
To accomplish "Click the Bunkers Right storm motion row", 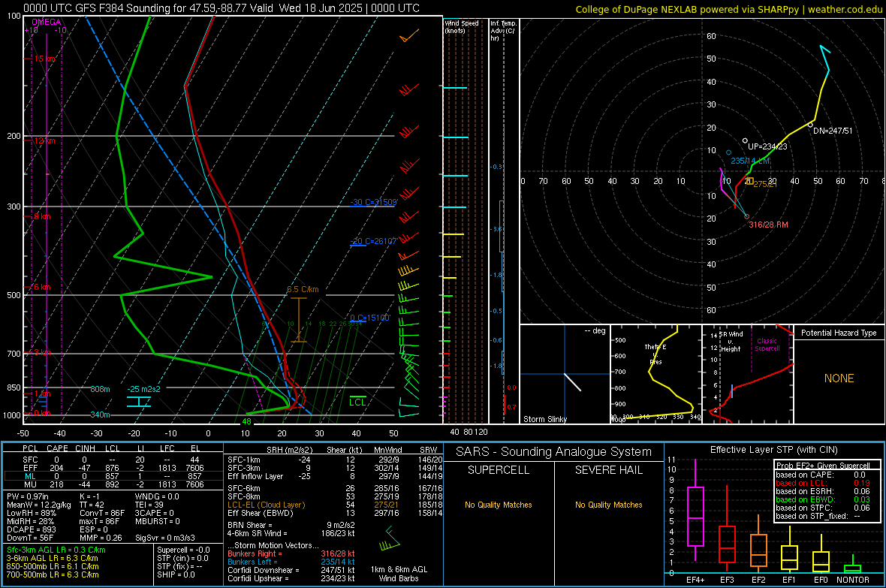I will tap(291, 553).
